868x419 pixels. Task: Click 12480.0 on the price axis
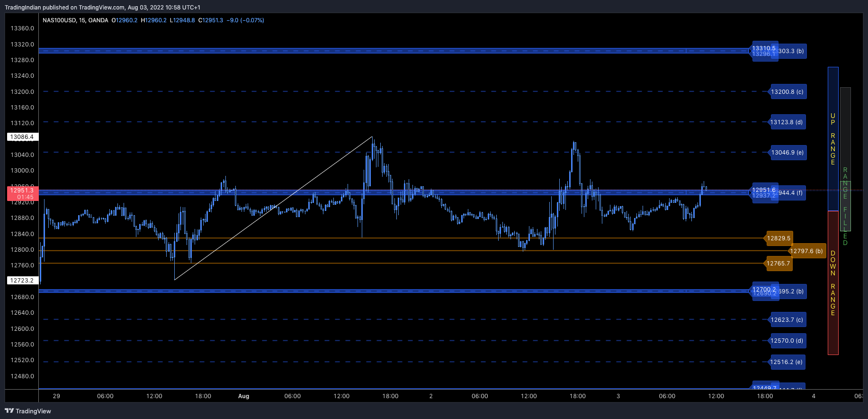[22, 376]
